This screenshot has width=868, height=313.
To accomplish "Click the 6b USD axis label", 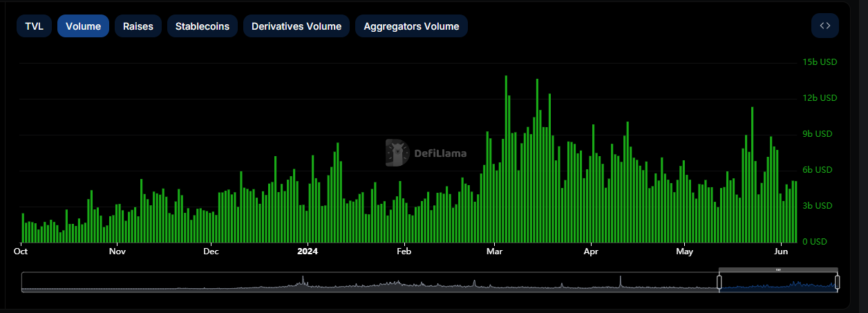I will point(817,170).
